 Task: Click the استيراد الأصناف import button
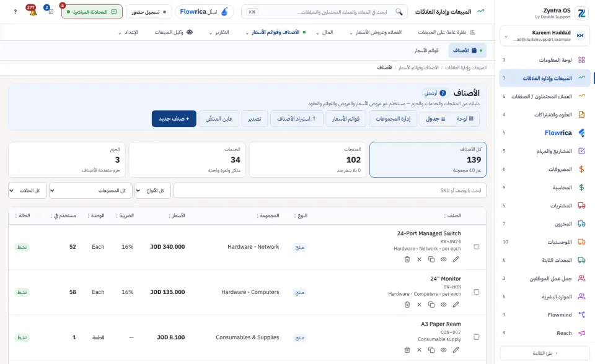pyautogui.click(x=297, y=119)
